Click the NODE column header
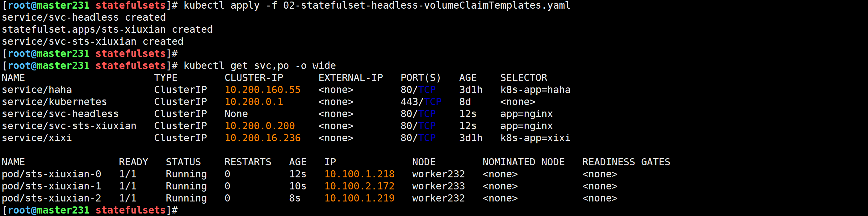Image resolution: width=868 pixels, height=216 pixels. (424, 162)
